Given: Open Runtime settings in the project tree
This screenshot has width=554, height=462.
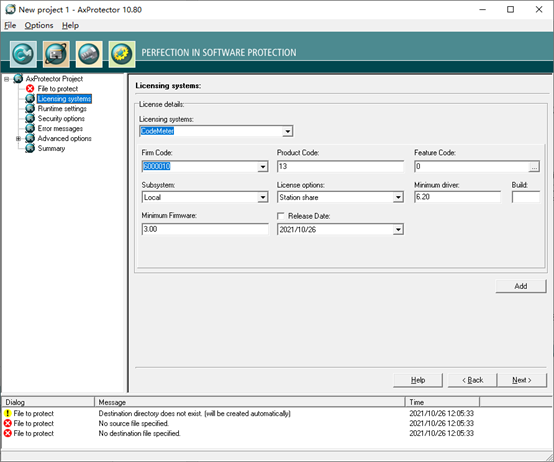Looking at the screenshot, I should (62, 108).
